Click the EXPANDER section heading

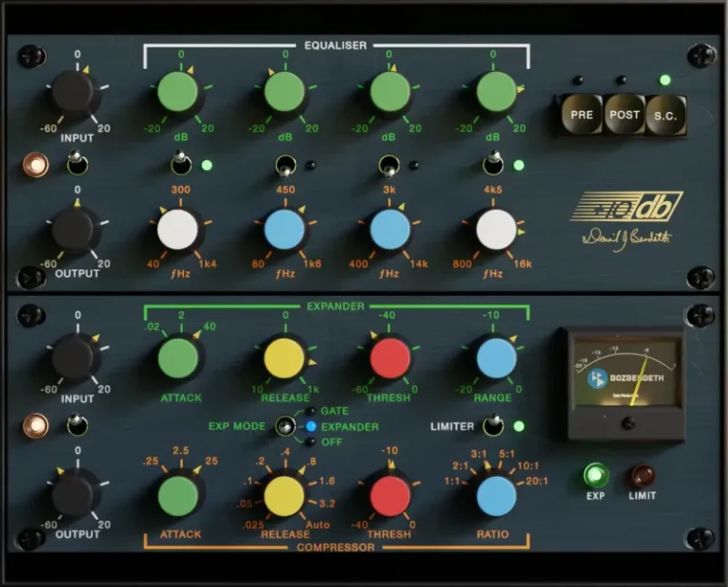(336, 306)
